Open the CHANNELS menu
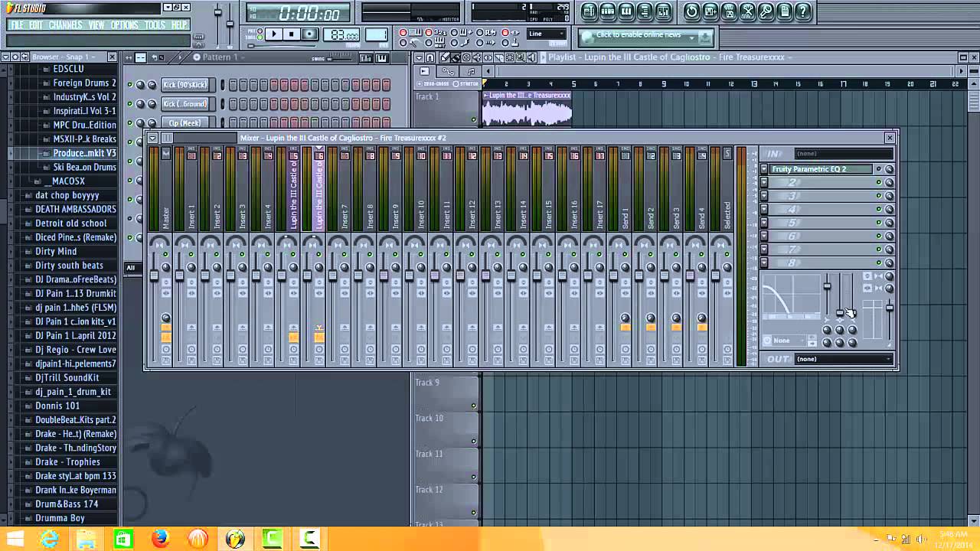The width and height of the screenshot is (980, 551). pos(65,25)
